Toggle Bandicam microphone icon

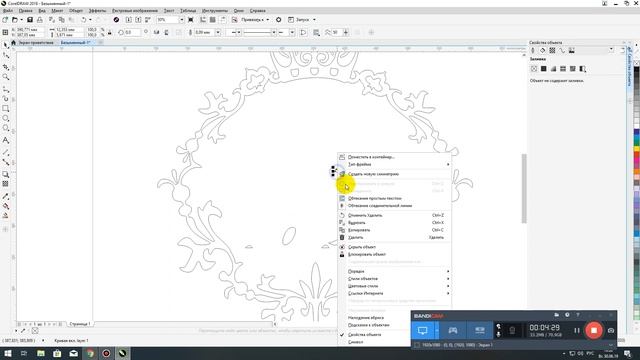pos(498,334)
